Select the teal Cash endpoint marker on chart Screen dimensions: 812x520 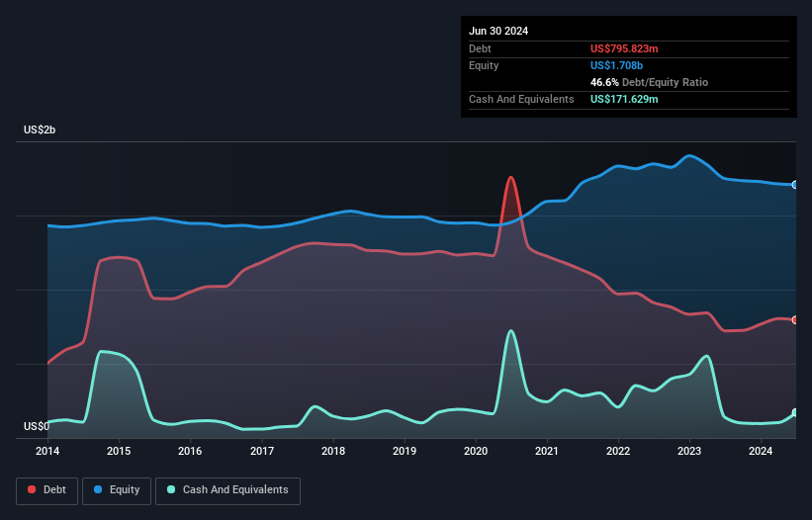click(x=795, y=413)
